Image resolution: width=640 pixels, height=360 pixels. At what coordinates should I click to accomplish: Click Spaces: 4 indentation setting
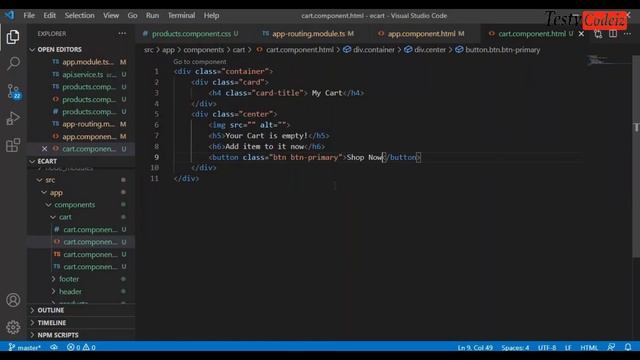[x=515, y=347]
